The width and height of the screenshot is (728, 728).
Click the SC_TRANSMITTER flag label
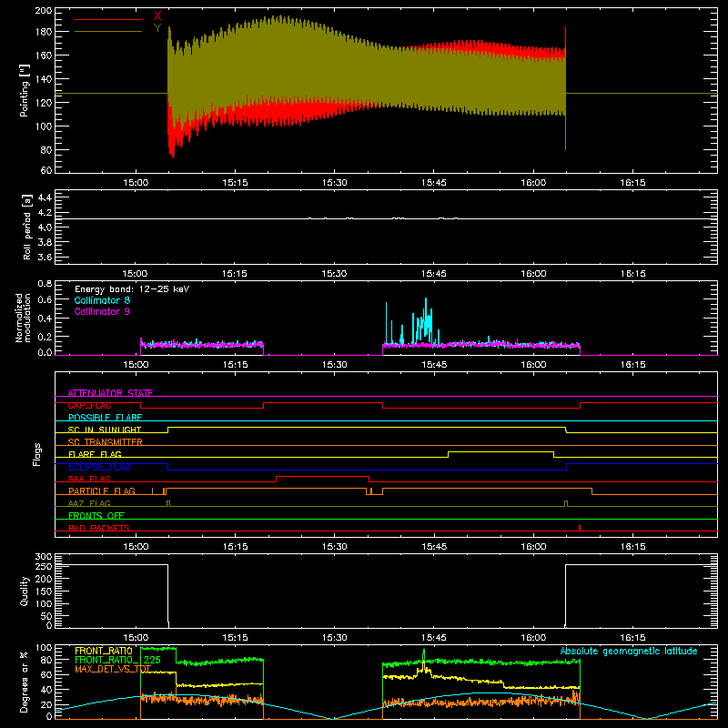tap(106, 442)
